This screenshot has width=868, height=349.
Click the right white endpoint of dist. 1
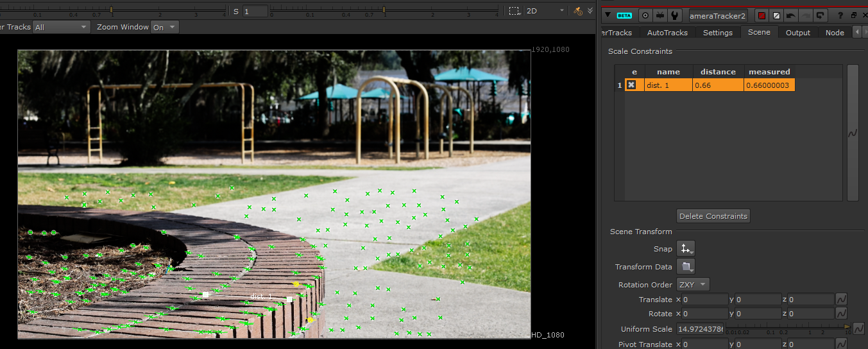pyautogui.click(x=289, y=299)
